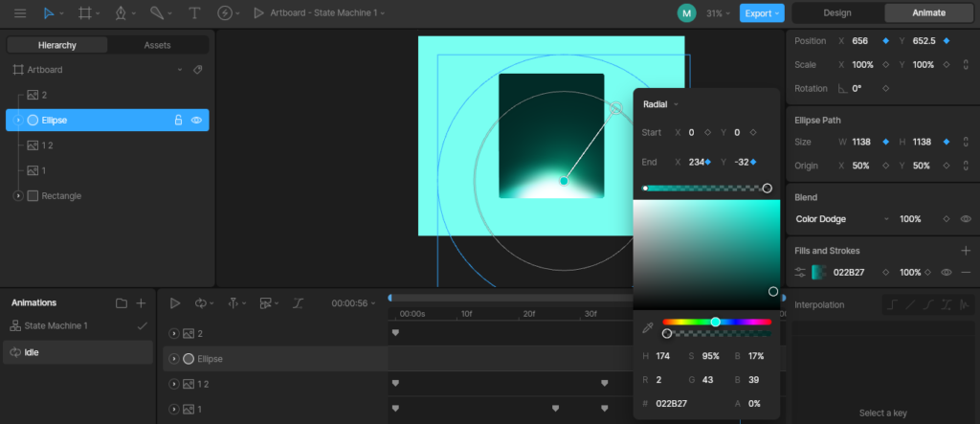
Task: Hide the 022B27 fill with eye
Action: click(947, 272)
